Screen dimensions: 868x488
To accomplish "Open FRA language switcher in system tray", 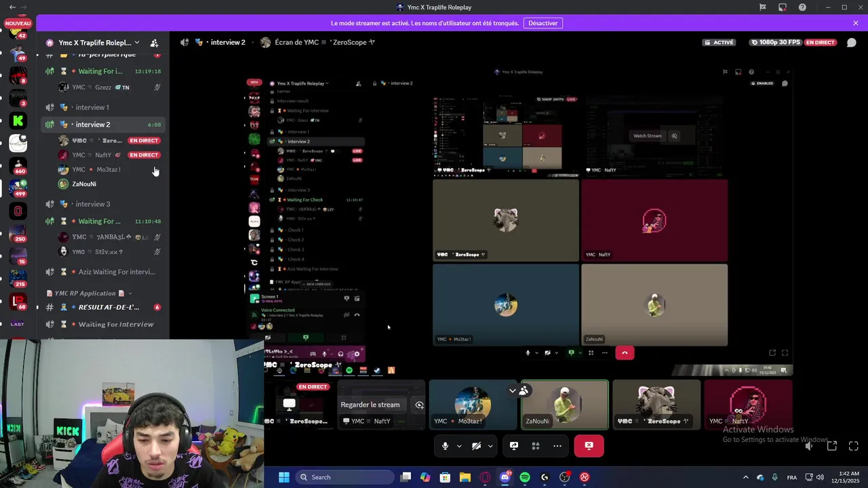I will pyautogui.click(x=792, y=477).
